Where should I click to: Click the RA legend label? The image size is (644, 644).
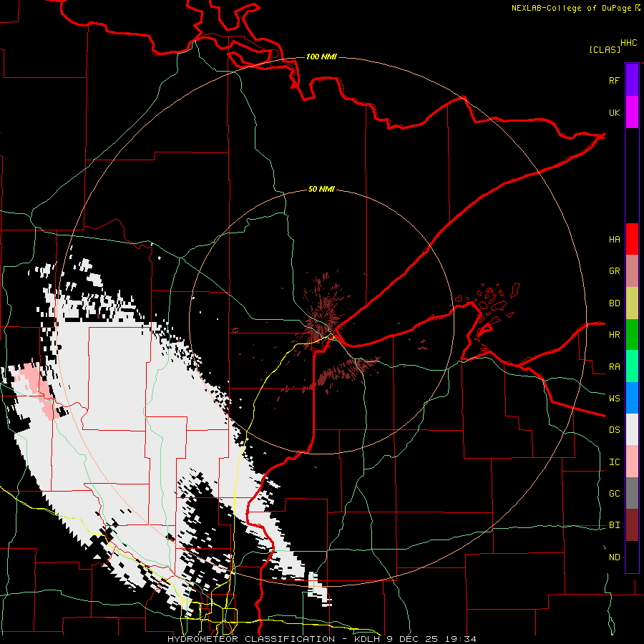(614, 367)
